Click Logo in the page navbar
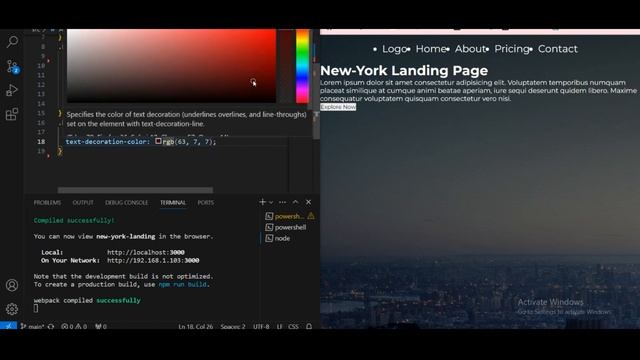 coord(394,49)
